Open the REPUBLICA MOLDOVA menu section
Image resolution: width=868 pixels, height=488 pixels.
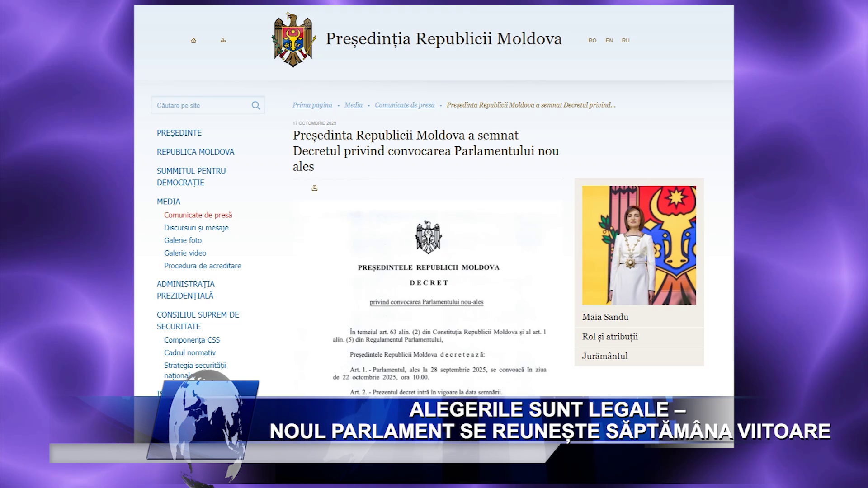[195, 152]
